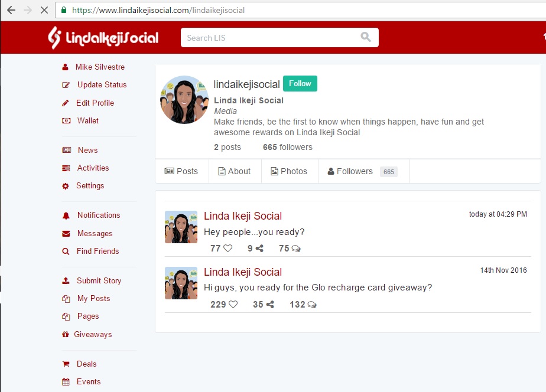Open Update Status link
The image size is (546, 392).
(x=102, y=85)
